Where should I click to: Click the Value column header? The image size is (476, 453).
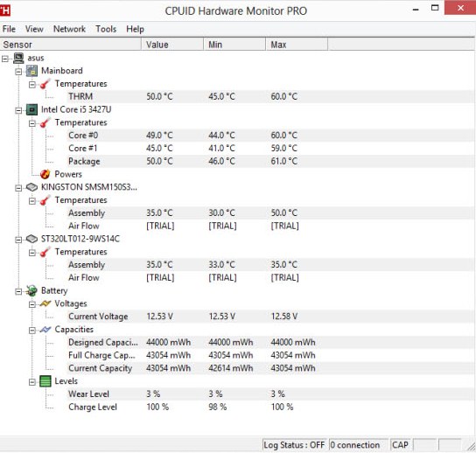[x=172, y=45]
